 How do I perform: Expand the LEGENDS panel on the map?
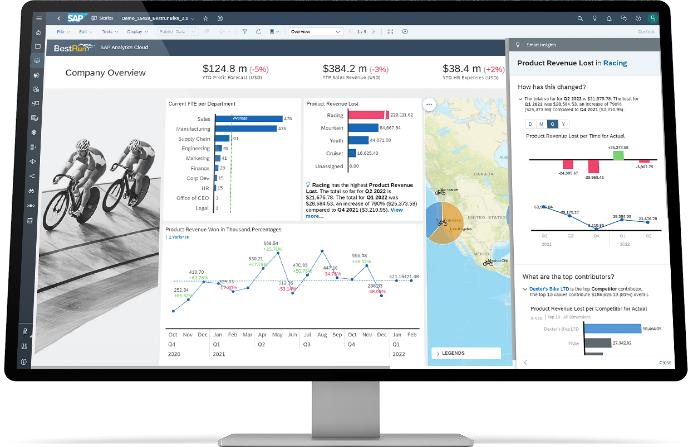pos(466,353)
